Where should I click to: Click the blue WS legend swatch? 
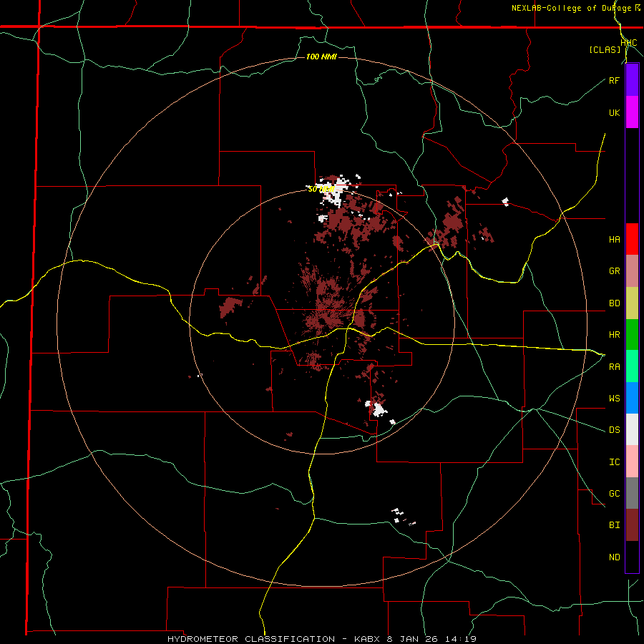point(632,398)
